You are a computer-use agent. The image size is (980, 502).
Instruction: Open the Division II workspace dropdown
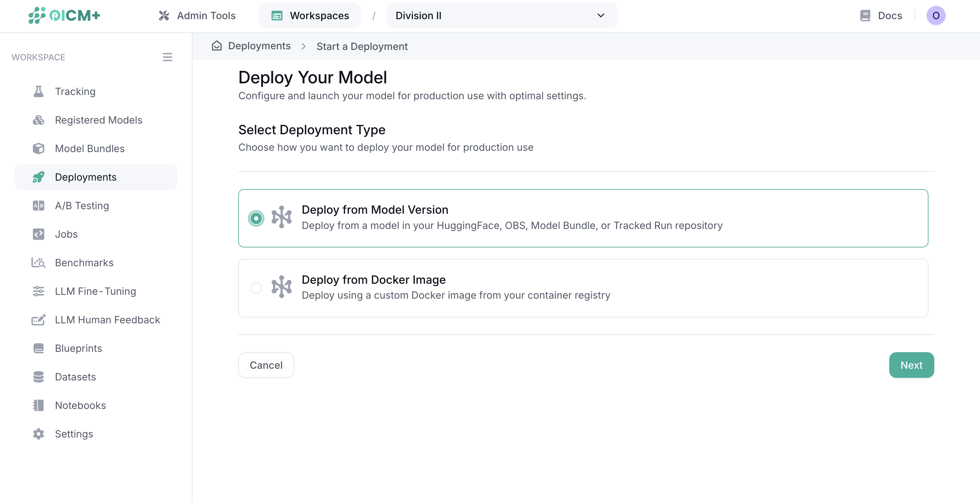501,16
